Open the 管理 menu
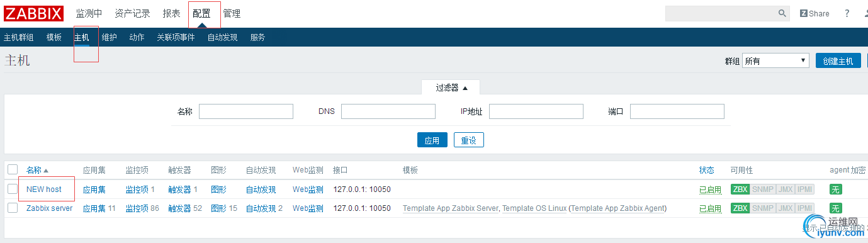The image size is (868, 243). tap(232, 13)
